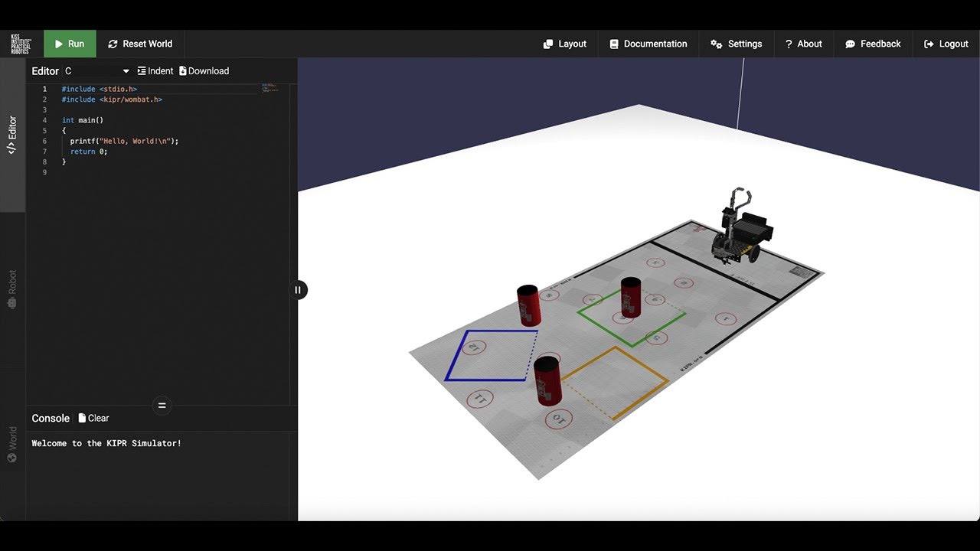Open the Layout menu
This screenshot has width=980, height=551.
pyautogui.click(x=564, y=44)
